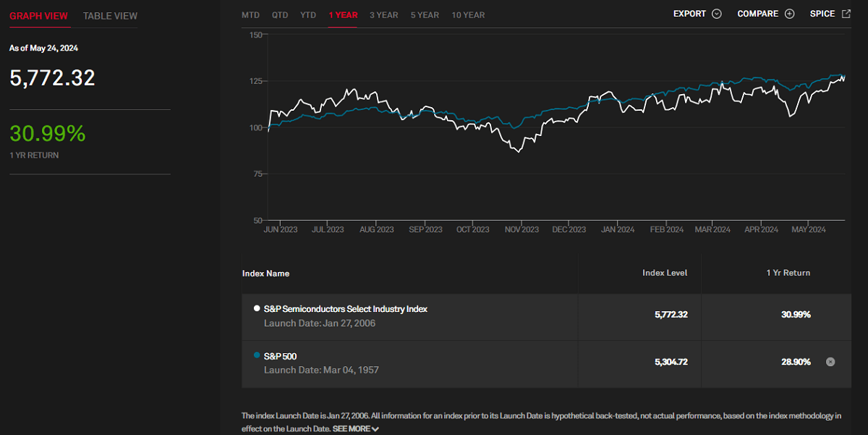Switch to Table View tab
Screen dimensions: 868x435
tap(110, 16)
